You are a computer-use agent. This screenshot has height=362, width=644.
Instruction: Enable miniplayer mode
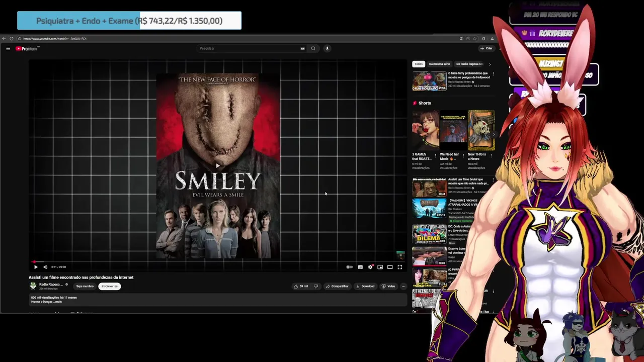[380, 267]
